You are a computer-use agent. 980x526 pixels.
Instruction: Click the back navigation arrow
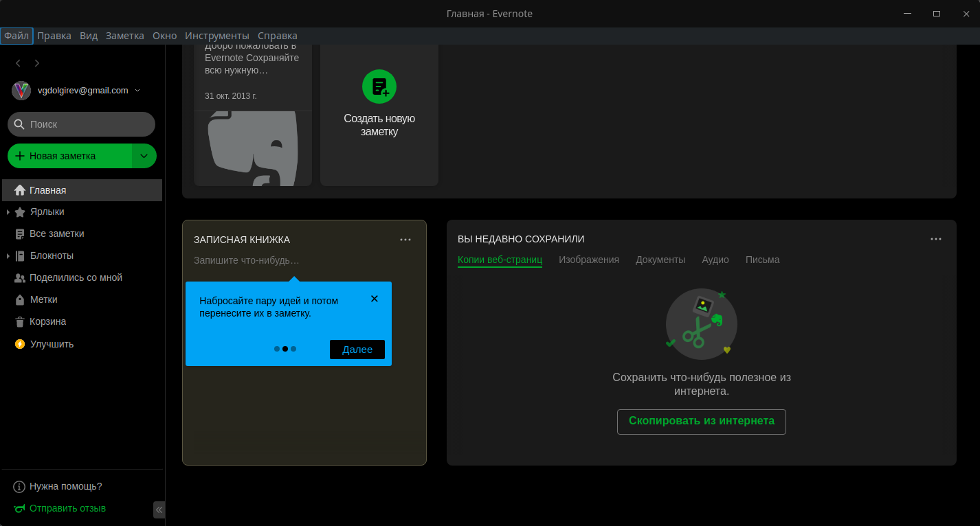coord(18,63)
